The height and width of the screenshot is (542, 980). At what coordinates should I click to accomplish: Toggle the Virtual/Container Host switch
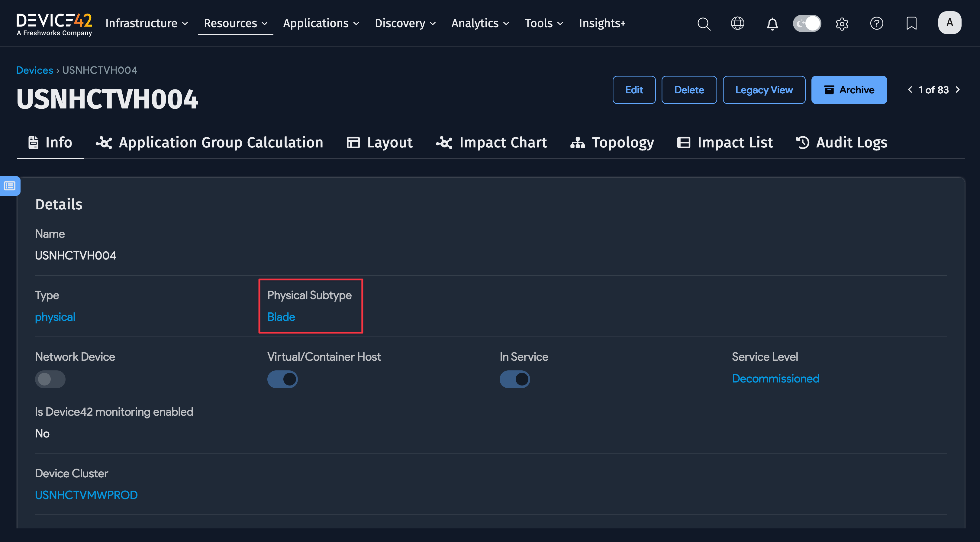pos(282,379)
